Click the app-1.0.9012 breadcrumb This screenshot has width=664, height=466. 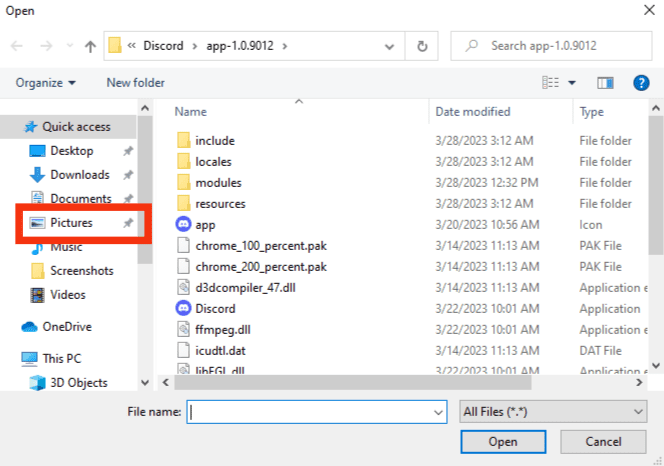pos(240,46)
